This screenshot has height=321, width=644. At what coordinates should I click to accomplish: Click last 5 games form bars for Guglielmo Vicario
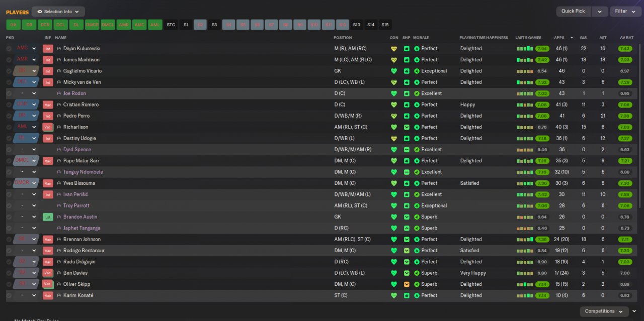525,71
